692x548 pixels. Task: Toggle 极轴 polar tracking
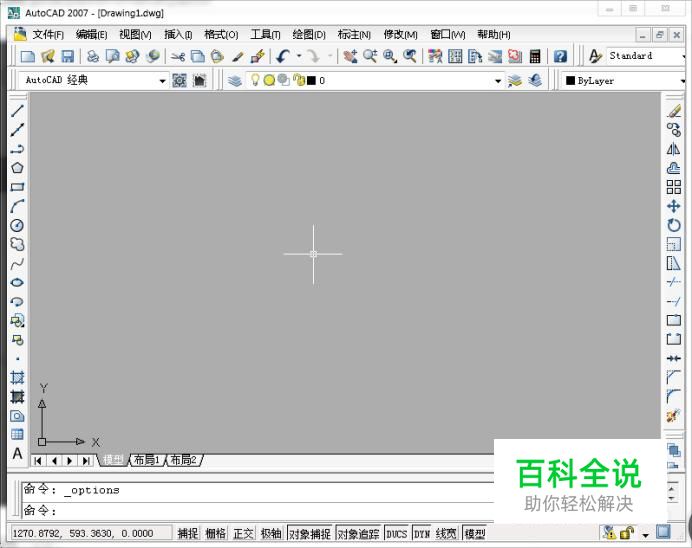(x=271, y=533)
